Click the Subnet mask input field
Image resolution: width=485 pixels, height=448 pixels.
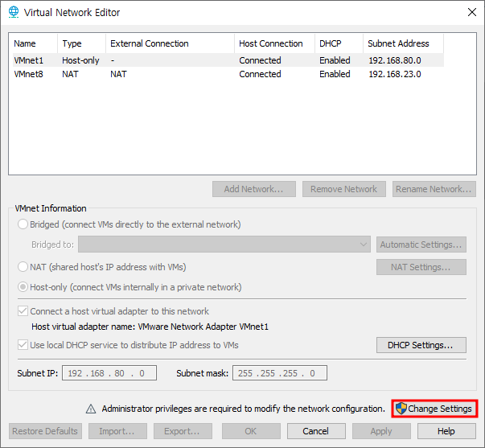point(280,373)
